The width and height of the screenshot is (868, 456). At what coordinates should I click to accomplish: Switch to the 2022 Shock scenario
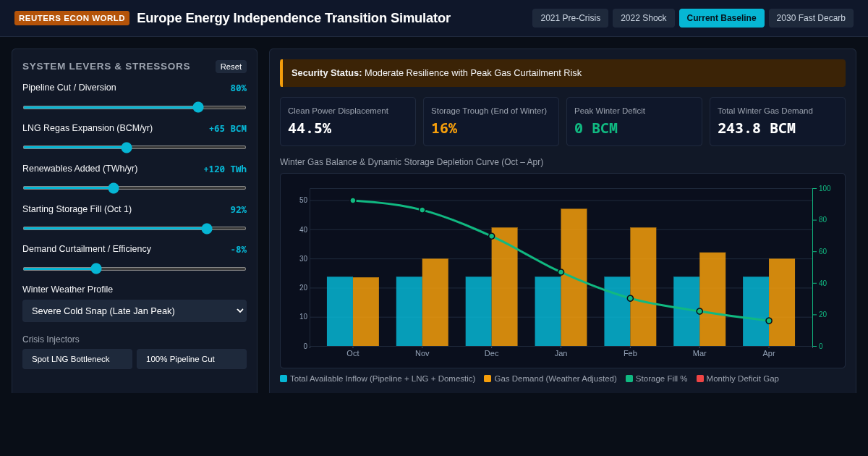(x=644, y=18)
